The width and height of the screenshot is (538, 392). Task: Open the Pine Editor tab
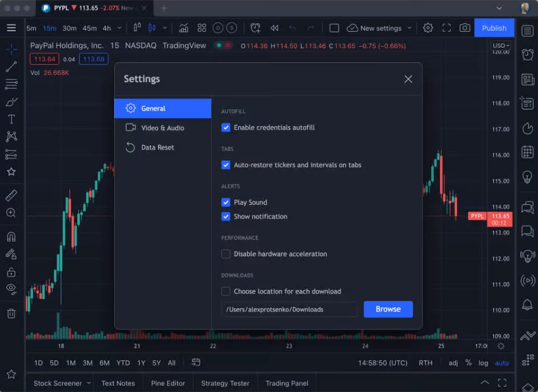(x=168, y=383)
